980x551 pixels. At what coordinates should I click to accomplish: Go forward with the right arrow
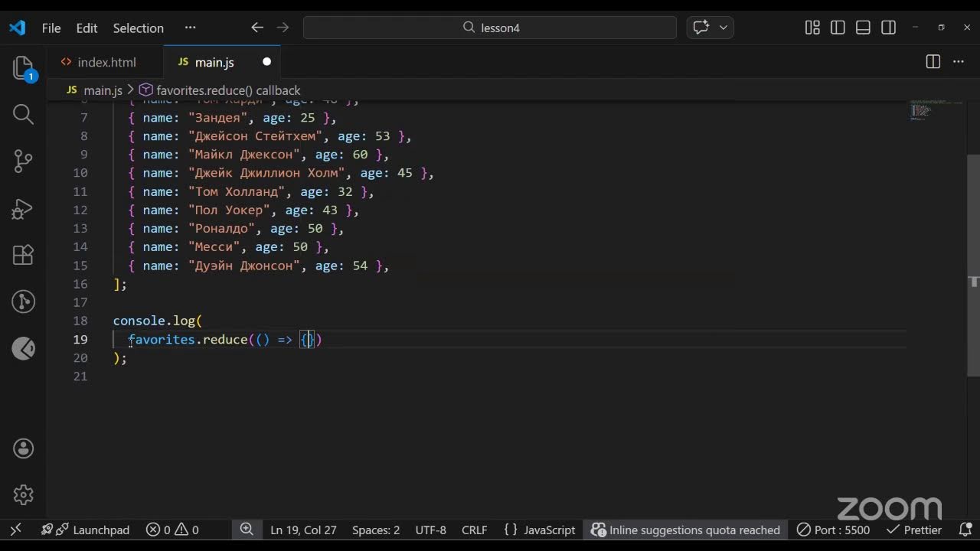283,28
